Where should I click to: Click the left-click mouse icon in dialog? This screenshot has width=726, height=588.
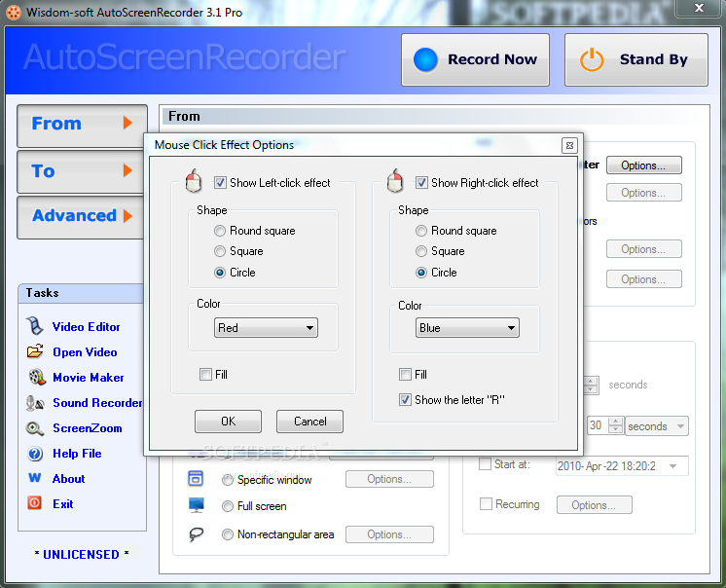(194, 181)
